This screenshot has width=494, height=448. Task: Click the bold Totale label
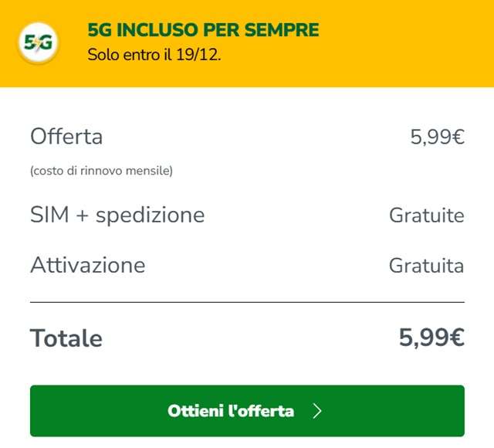click(66, 338)
